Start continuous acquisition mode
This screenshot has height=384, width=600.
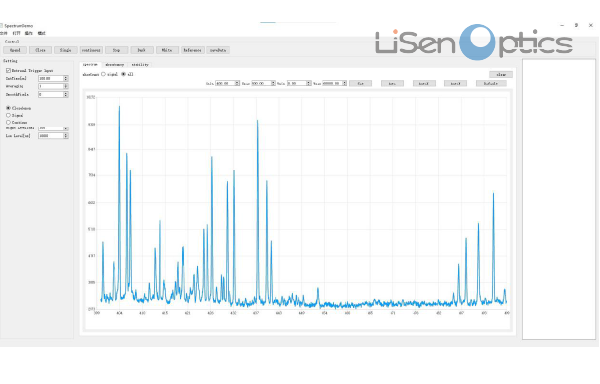tap(91, 50)
